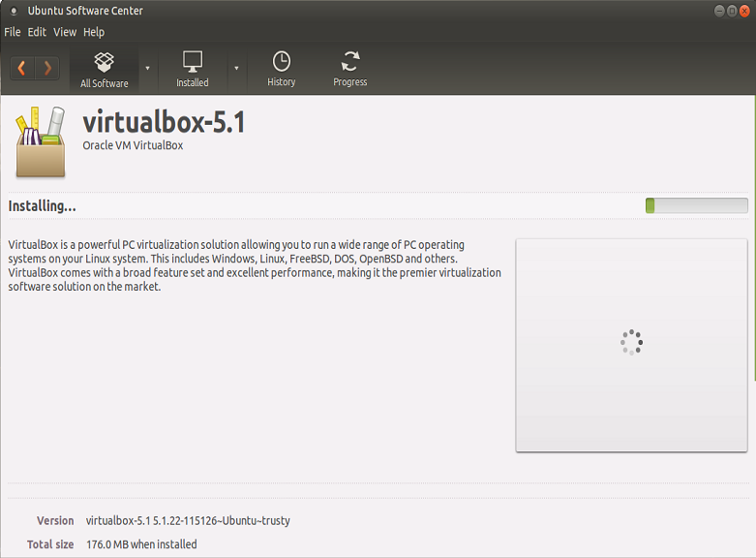Click the 176.0 MB when installed value
Image resolution: width=756 pixels, height=558 pixels.
click(x=141, y=544)
